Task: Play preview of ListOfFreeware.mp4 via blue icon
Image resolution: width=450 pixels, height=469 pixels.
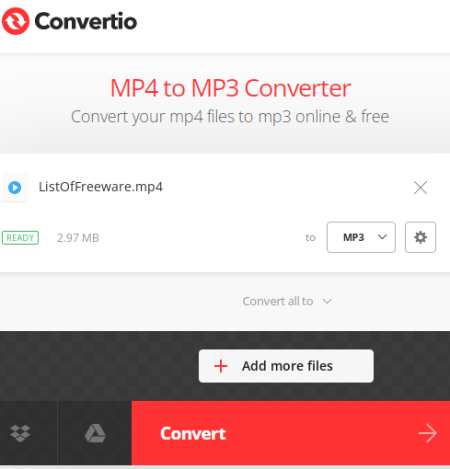Action: pyautogui.click(x=15, y=187)
